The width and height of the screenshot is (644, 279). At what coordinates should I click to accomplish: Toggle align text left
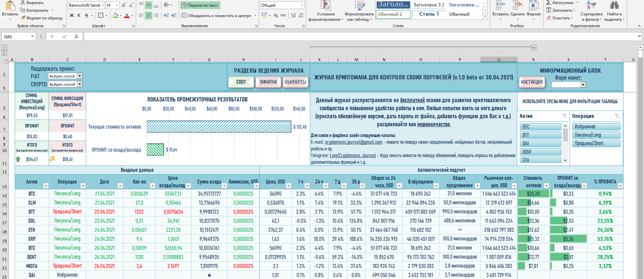[141, 15]
